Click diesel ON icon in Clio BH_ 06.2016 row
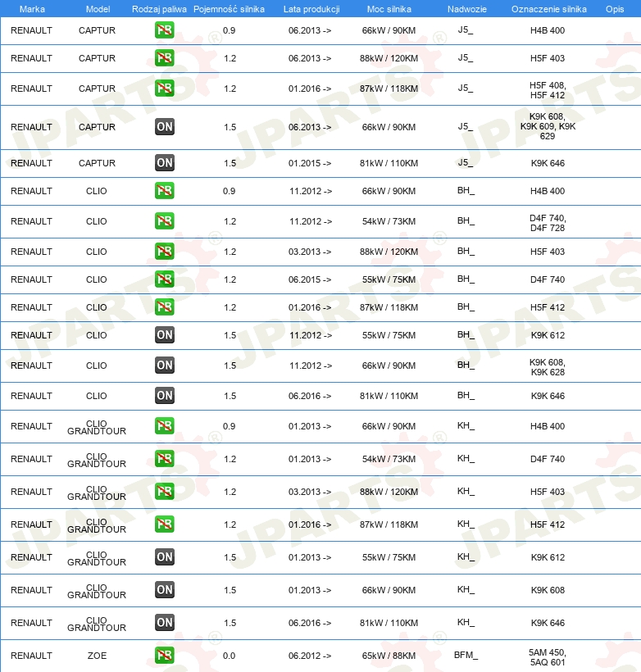This screenshot has height=672, width=641. (x=165, y=396)
